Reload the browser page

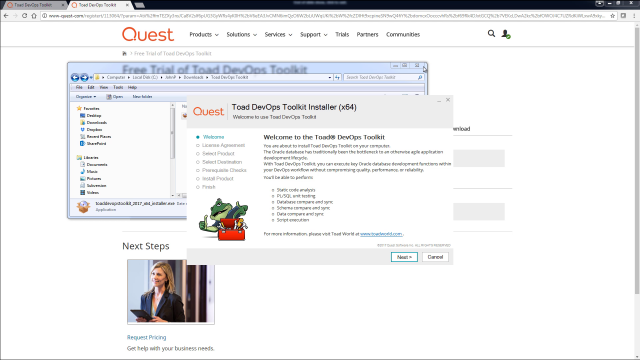point(24,16)
